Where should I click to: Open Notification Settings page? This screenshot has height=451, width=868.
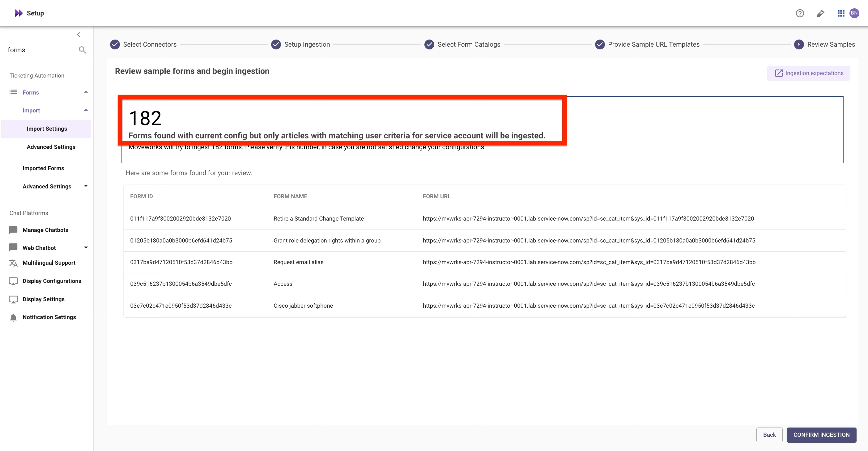[x=49, y=317]
